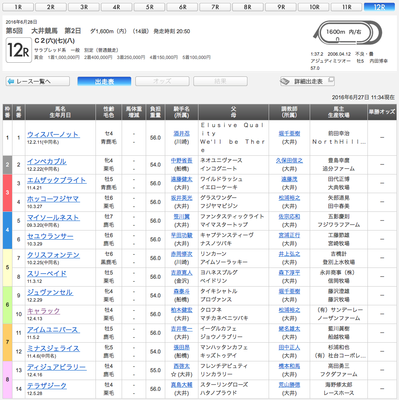Switch to the 5R race tab
The image size is (399, 400).
coord(150,7)
